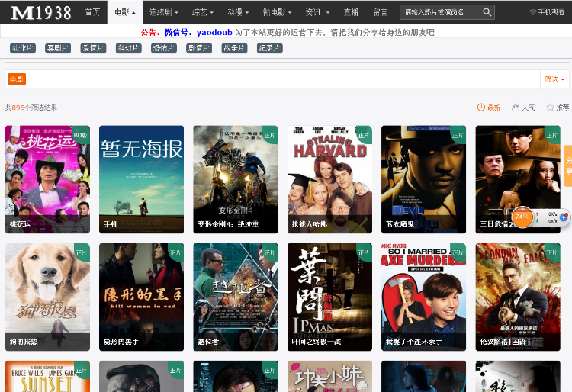Open the 蓝衣魔鬼 movie poster
This screenshot has width=572, height=392.
423,179
